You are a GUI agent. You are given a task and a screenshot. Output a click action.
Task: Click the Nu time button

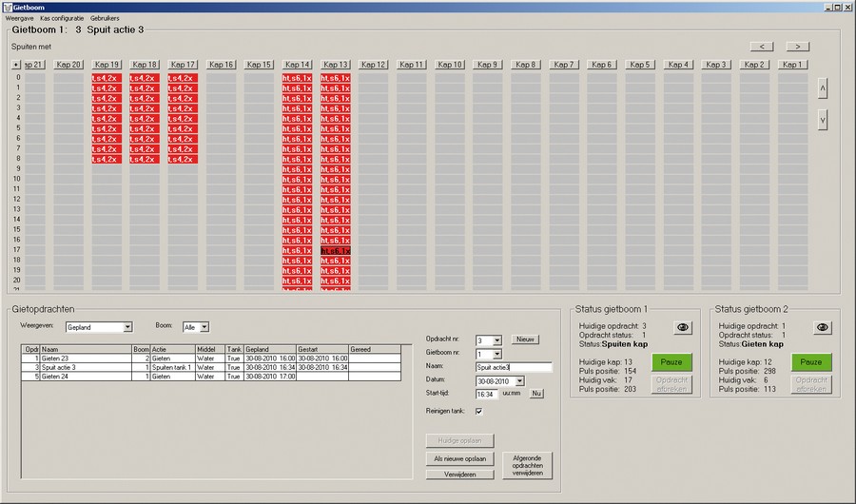[536, 393]
